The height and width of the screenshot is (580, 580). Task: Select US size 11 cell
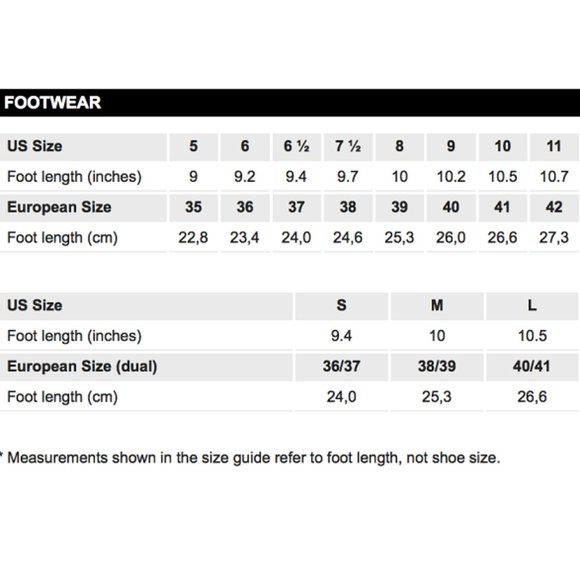point(554,146)
